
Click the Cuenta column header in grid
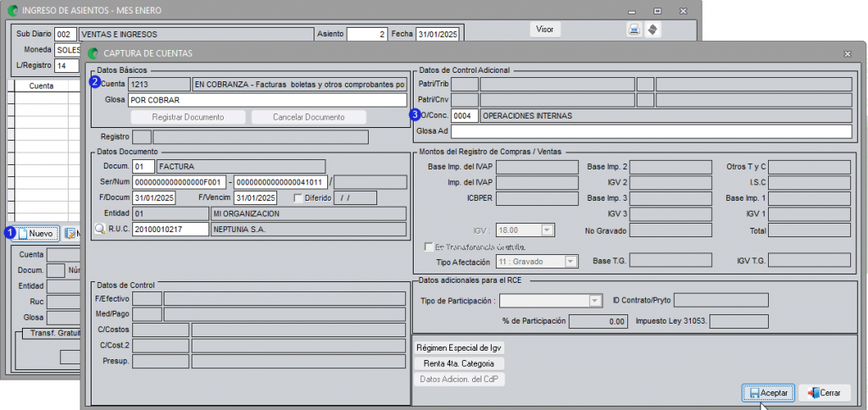[x=42, y=86]
